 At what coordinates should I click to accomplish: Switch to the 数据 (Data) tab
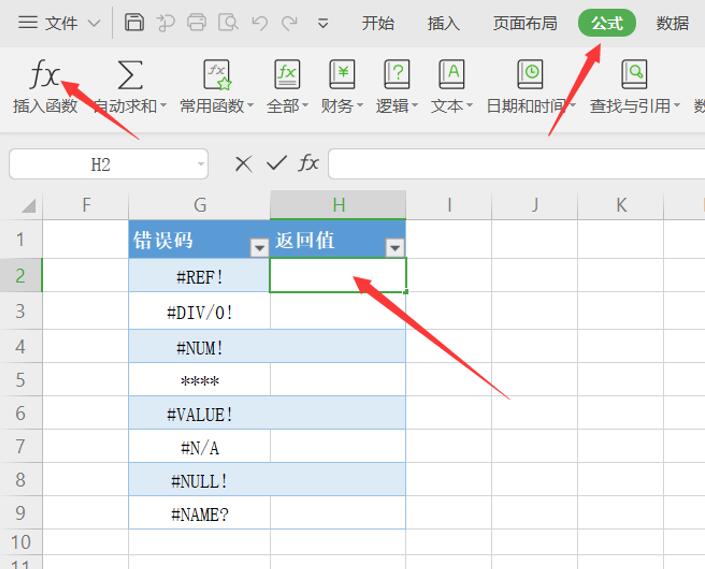click(673, 23)
